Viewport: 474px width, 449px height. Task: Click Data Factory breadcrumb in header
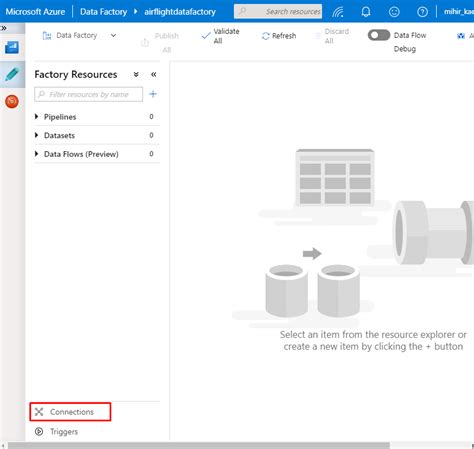tap(104, 12)
